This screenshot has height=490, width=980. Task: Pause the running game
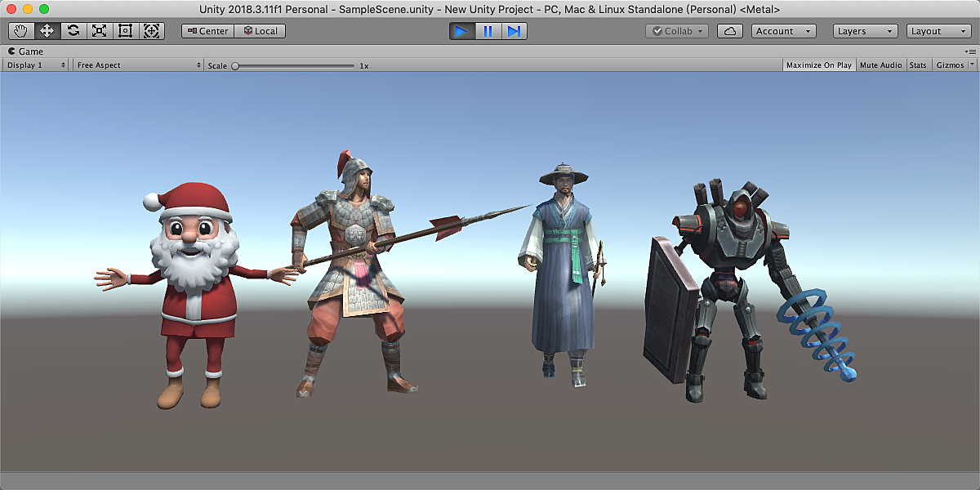488,31
